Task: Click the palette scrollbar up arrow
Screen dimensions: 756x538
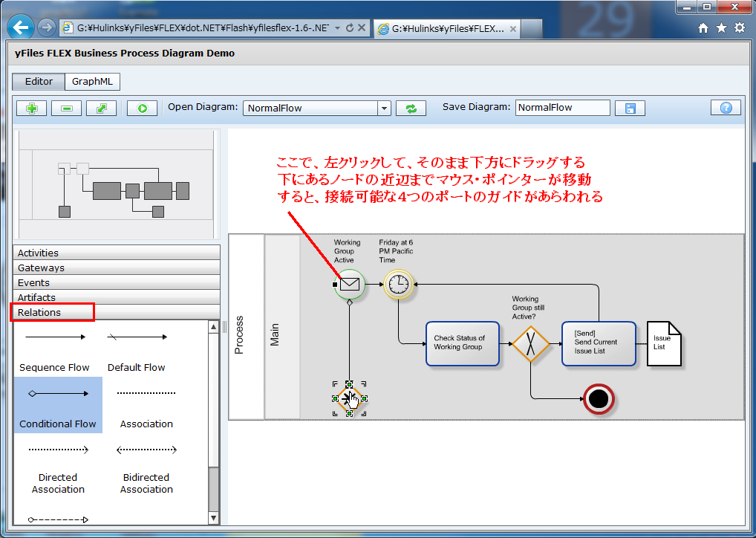Action: pyautogui.click(x=214, y=327)
